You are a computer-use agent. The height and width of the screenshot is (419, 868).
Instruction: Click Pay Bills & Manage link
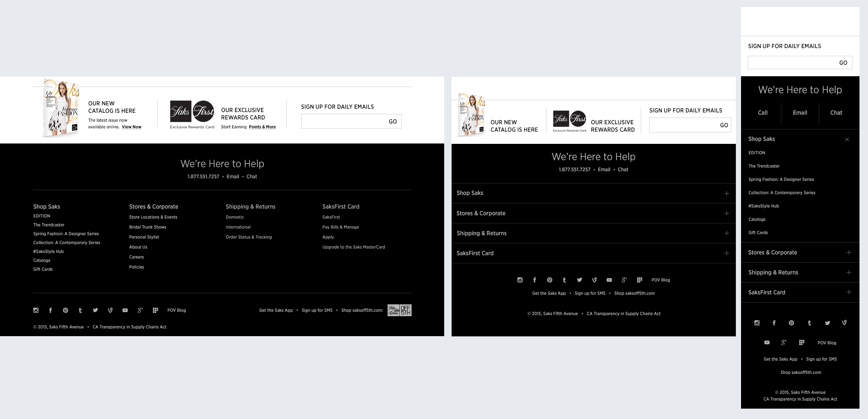point(341,227)
